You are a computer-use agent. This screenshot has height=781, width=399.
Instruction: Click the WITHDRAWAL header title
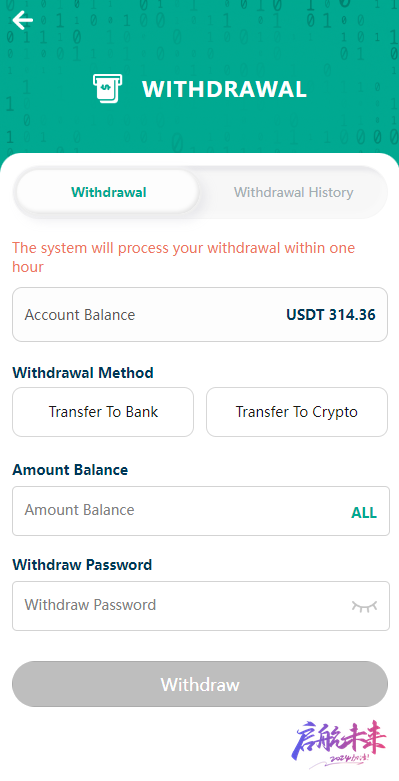tap(224, 90)
